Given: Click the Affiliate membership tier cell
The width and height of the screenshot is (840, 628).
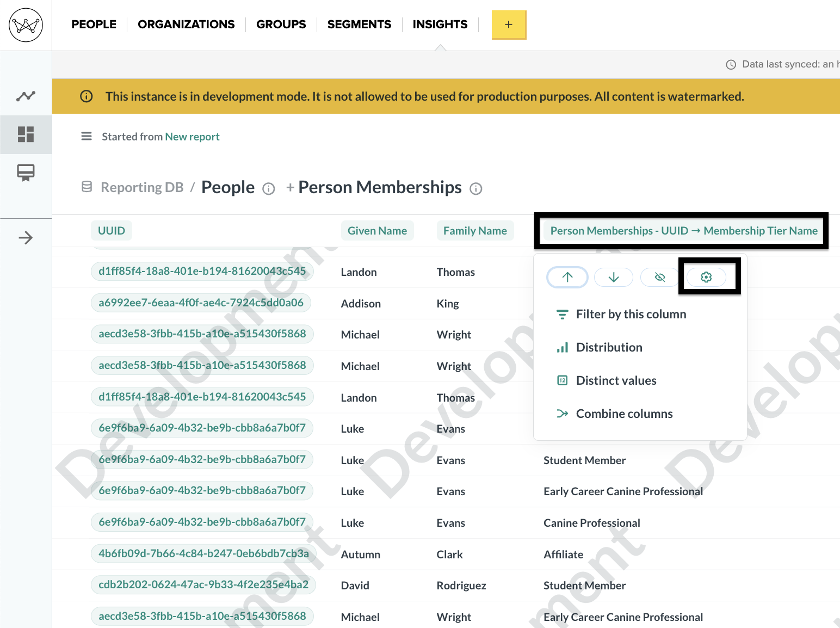Looking at the screenshot, I should 564,555.
